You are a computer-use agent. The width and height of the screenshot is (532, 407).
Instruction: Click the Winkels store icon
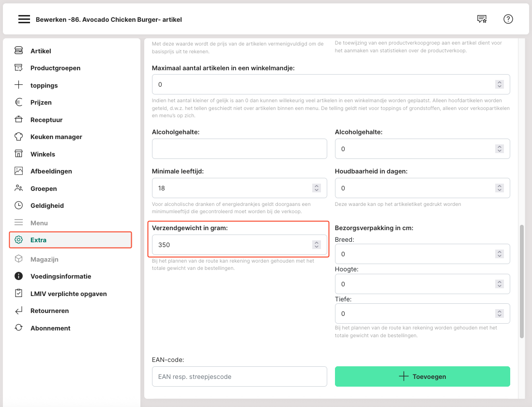point(19,154)
